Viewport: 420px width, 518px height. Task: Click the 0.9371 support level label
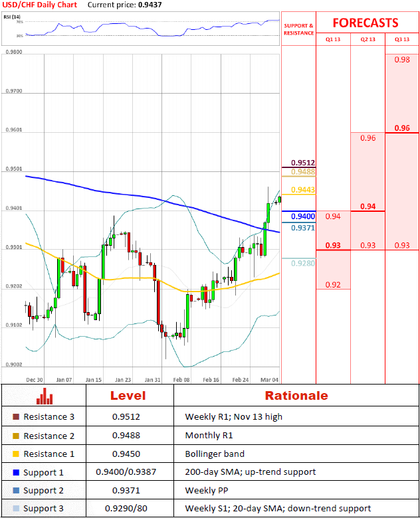tap(303, 228)
